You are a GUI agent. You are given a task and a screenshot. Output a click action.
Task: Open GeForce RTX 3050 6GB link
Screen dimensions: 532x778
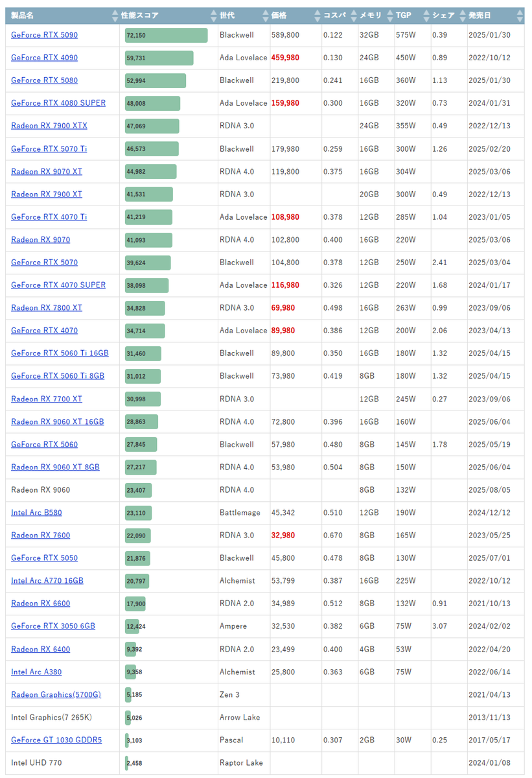53,626
